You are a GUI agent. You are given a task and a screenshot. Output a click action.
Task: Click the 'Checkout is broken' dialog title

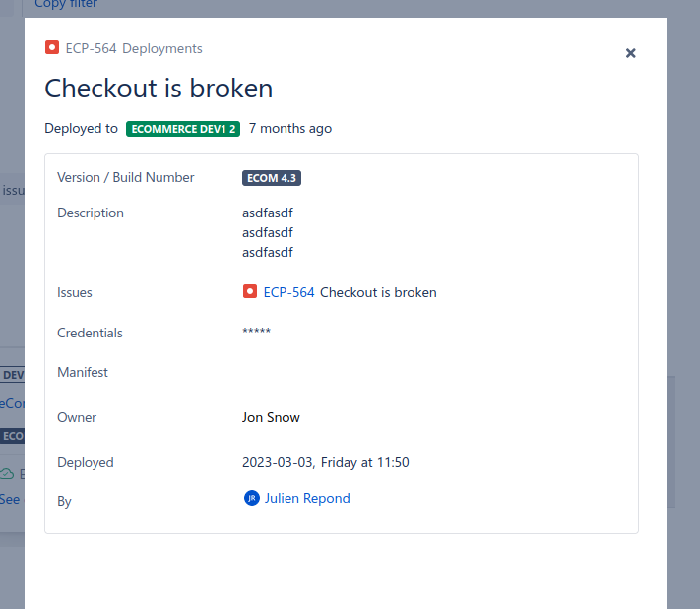pyautogui.click(x=159, y=89)
